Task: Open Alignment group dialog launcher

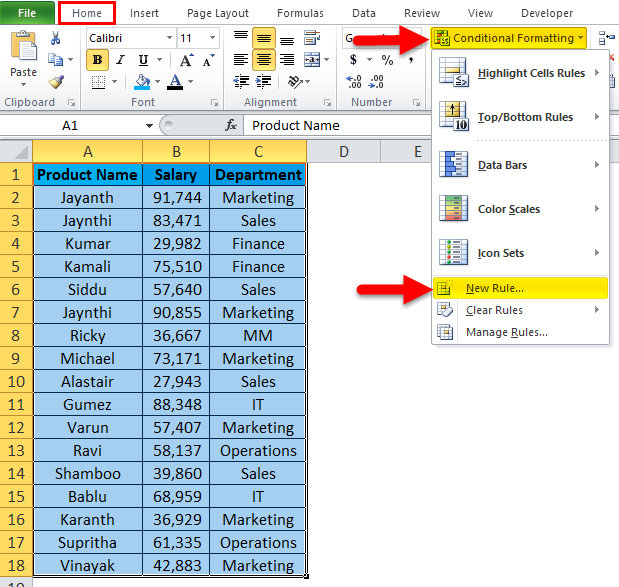Action: coord(327,103)
